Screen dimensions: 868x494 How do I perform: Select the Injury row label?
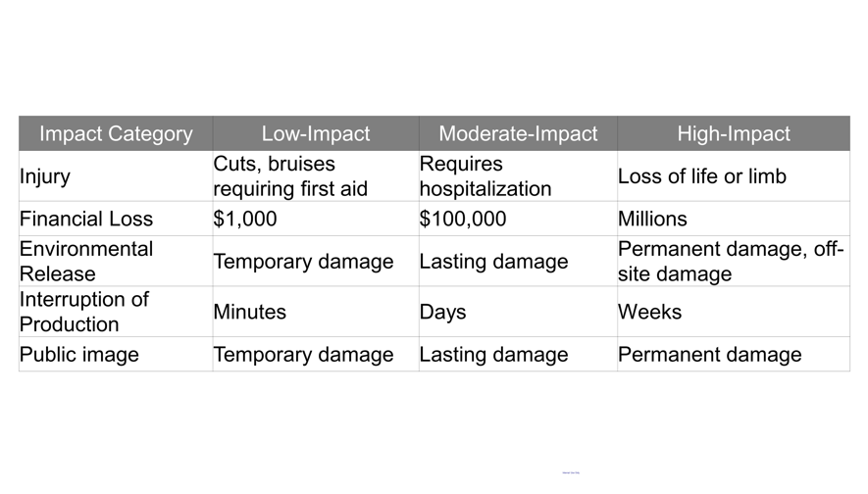(45, 177)
